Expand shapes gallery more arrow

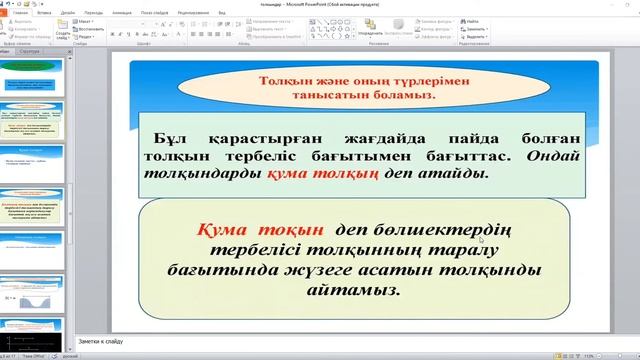tap(353, 36)
